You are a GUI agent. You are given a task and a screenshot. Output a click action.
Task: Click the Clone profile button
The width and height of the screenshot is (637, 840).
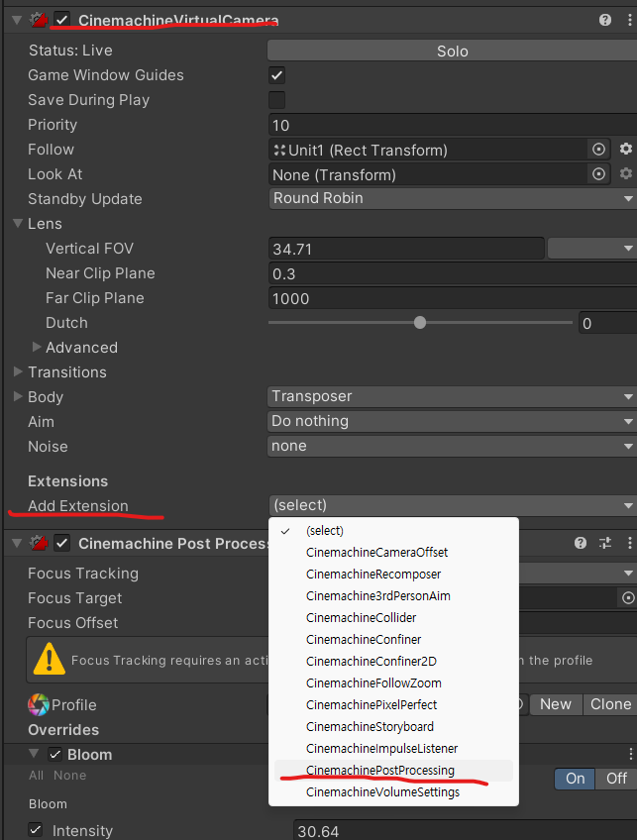(x=610, y=704)
